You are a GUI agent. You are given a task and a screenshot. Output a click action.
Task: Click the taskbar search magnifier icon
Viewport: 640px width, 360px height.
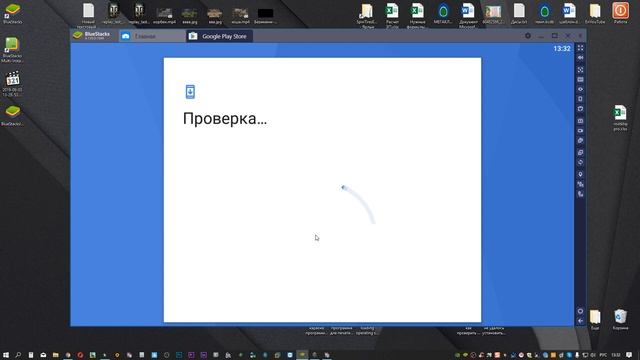coord(18,355)
